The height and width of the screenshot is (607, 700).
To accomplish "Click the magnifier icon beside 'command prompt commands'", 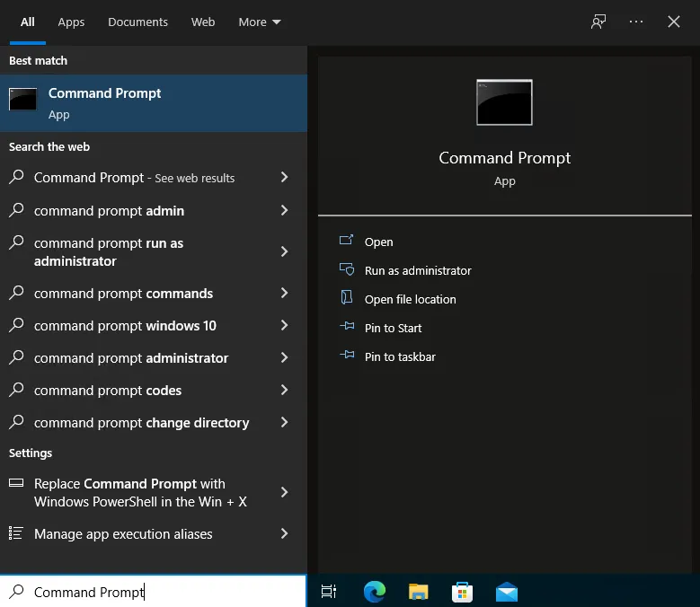I will pos(16,293).
